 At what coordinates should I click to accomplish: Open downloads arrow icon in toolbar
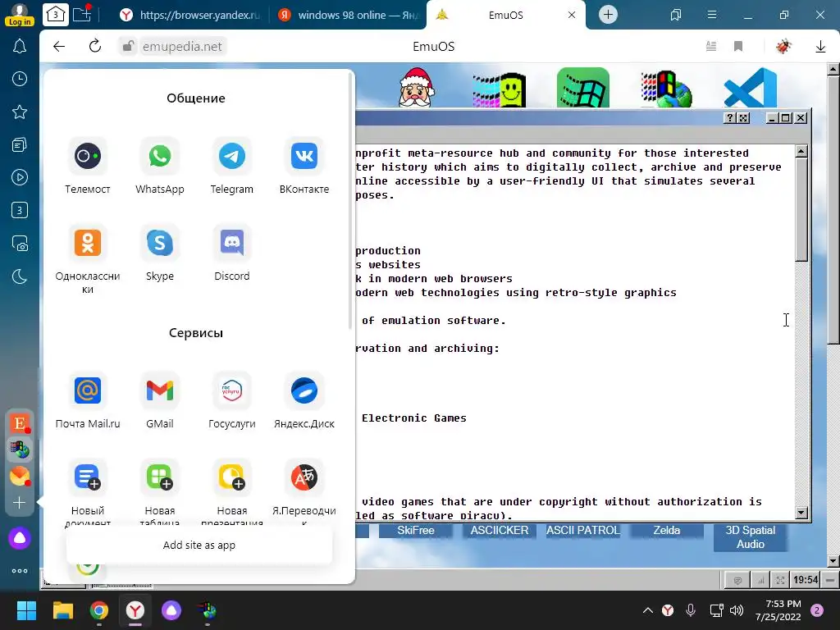(820, 47)
